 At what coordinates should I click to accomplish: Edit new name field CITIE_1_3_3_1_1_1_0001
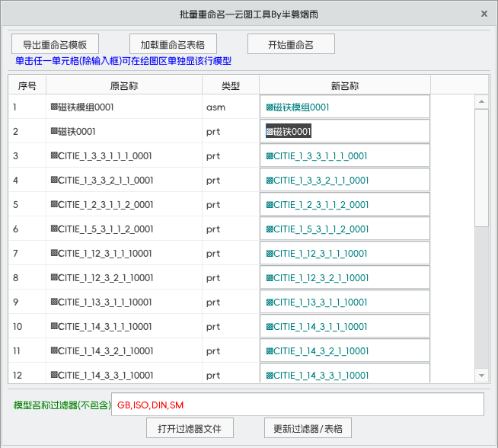pyautogui.click(x=345, y=155)
